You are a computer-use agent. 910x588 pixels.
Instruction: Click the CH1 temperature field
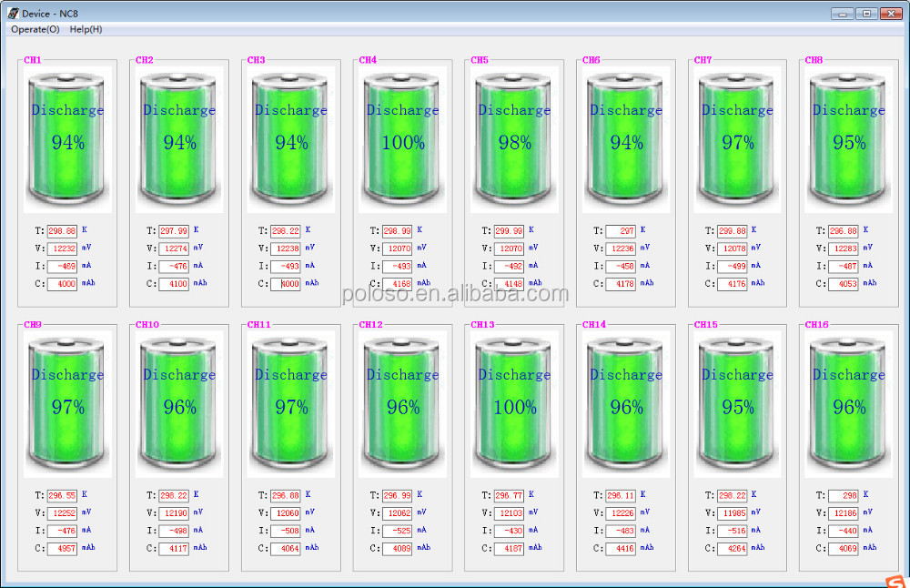[x=62, y=231]
